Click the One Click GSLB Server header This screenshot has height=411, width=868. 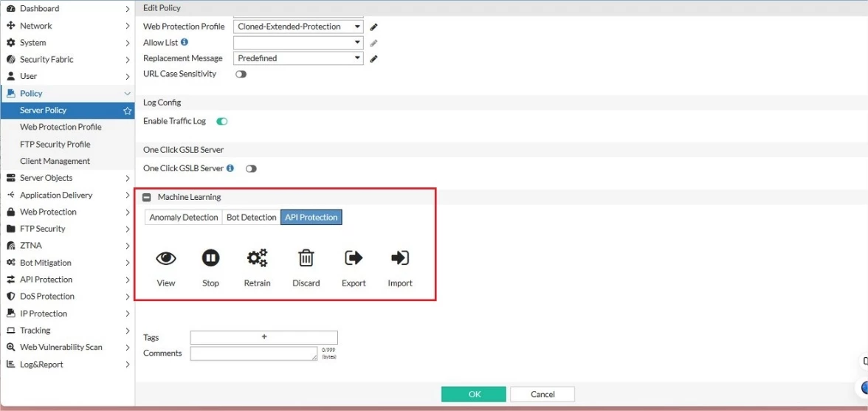[x=183, y=150]
